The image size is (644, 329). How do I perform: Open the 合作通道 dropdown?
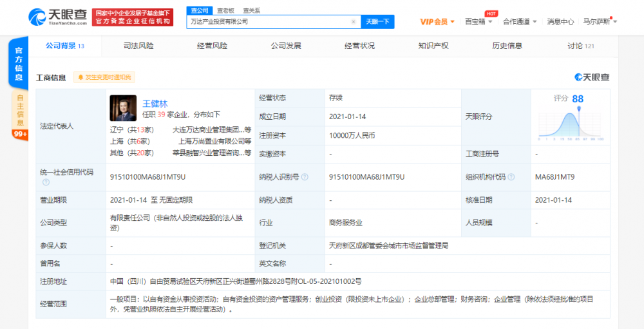(x=520, y=22)
